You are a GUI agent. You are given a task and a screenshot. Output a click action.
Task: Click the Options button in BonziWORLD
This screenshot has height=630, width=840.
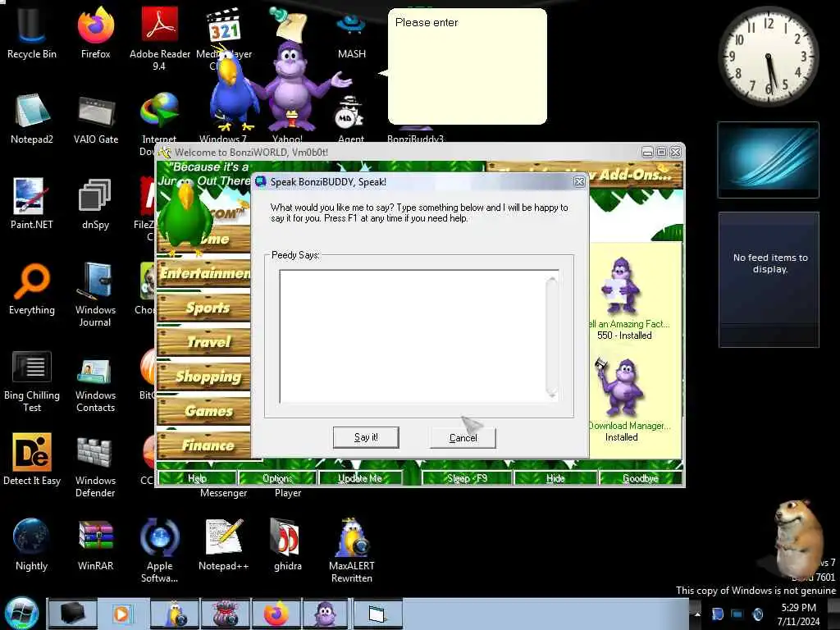277,478
